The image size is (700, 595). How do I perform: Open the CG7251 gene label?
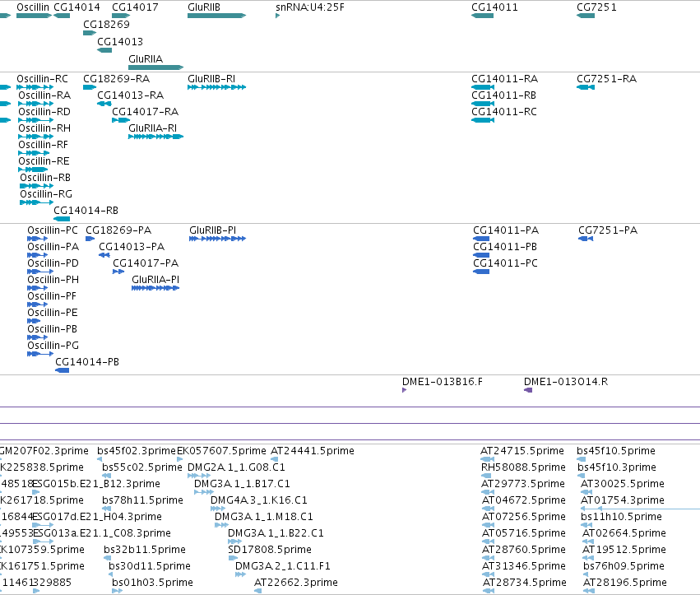(x=596, y=7)
